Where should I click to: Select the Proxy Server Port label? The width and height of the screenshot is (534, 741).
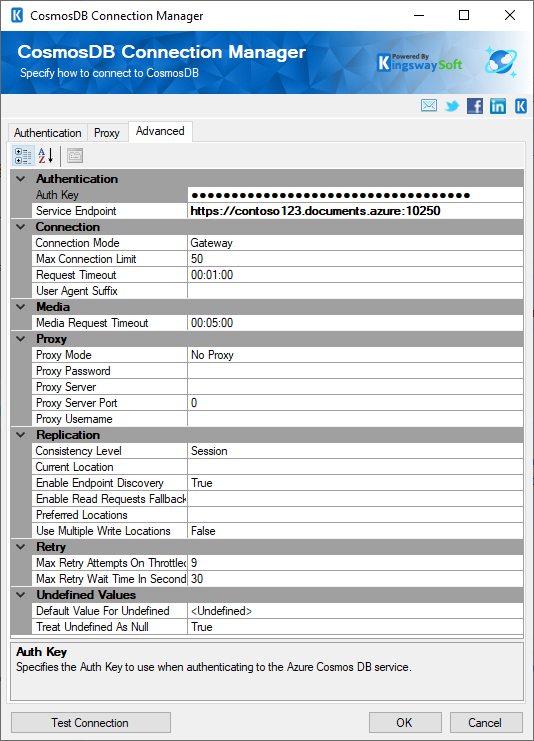click(77, 403)
